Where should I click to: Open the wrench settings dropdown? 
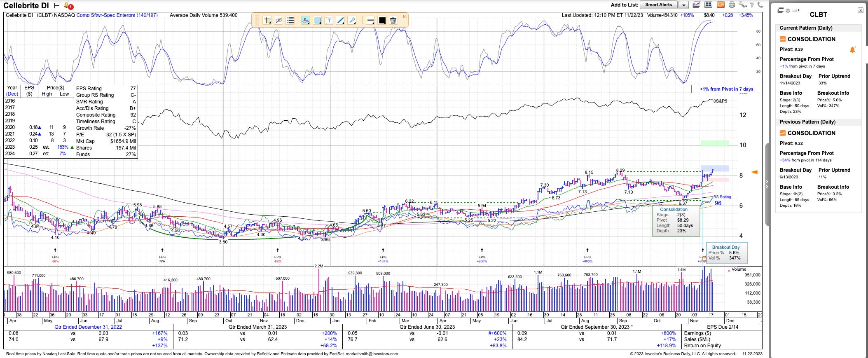pos(742,5)
